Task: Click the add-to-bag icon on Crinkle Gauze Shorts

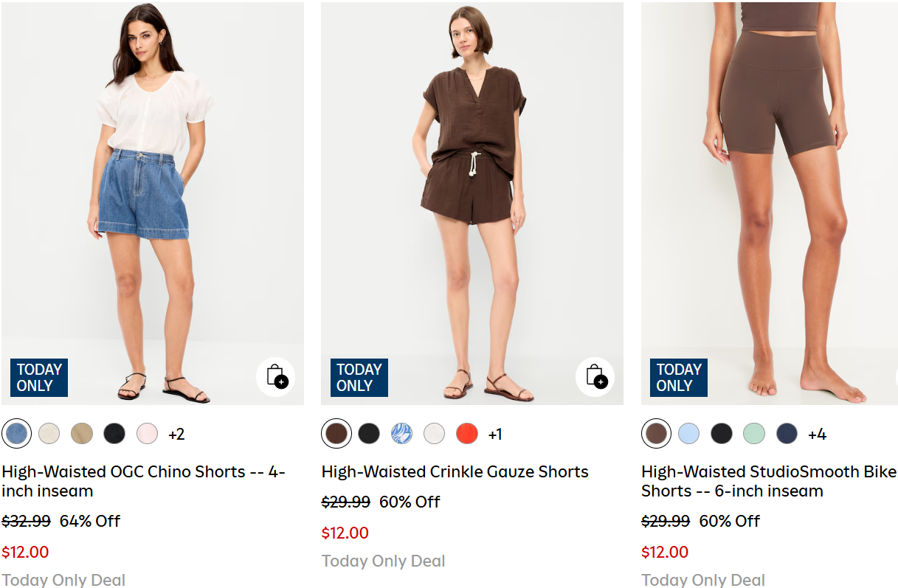Action: [x=595, y=377]
